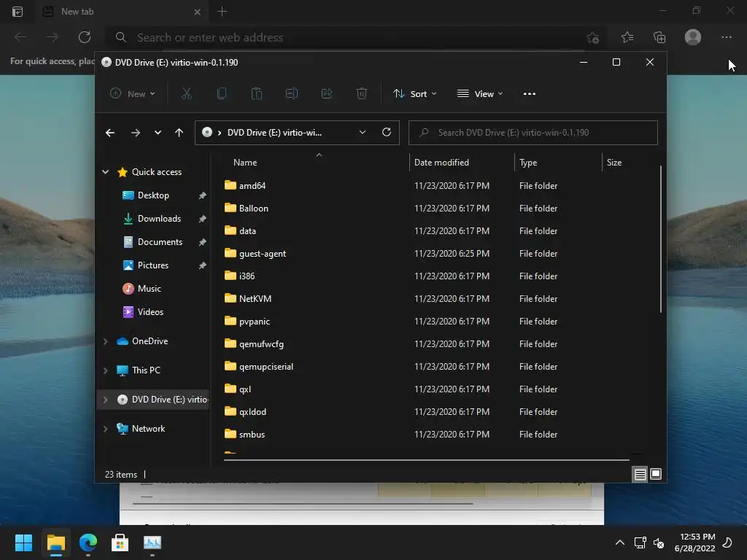This screenshot has height=560, width=747.
Task: Click the Share icon in toolbar
Action: (327, 94)
